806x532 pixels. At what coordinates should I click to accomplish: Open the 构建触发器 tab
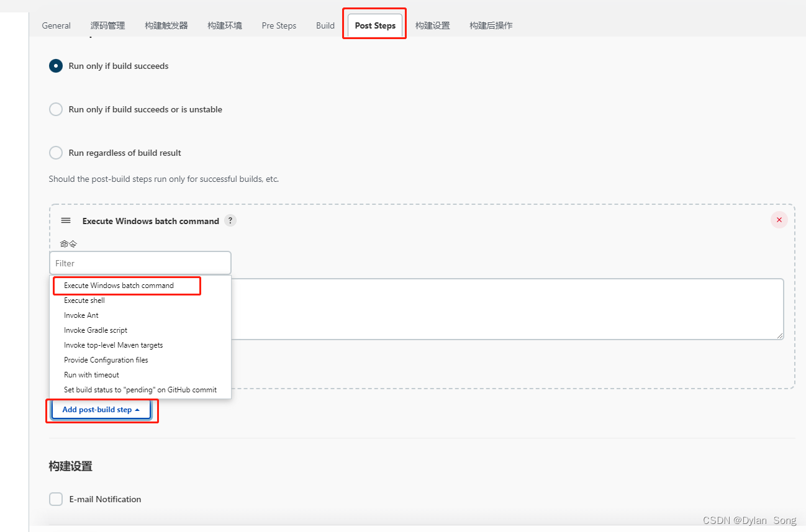pos(166,25)
